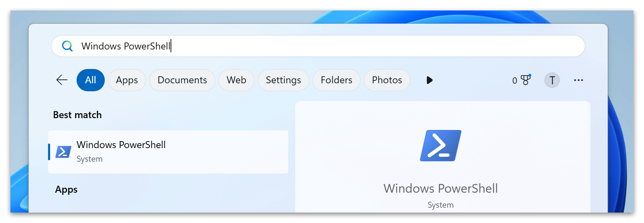Click the large PowerShell icon in preview
The width and height of the screenshot is (644, 223).
[x=440, y=146]
